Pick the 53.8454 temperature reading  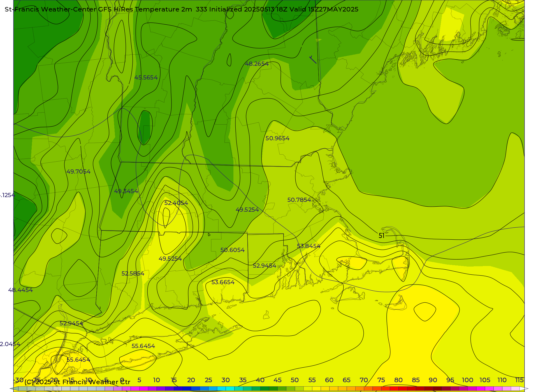pos(309,246)
